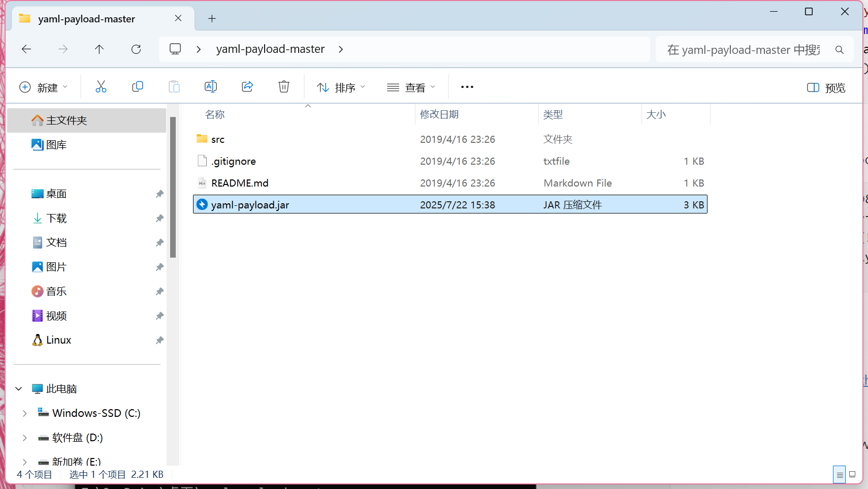Select the yaml-payload.jar file name
Screen dimensions: 868x489
250,205
